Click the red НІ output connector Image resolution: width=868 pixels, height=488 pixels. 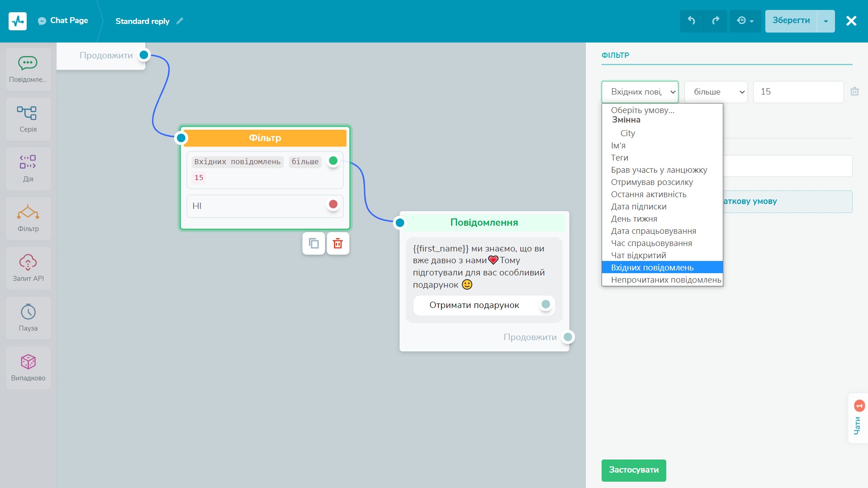click(x=333, y=204)
